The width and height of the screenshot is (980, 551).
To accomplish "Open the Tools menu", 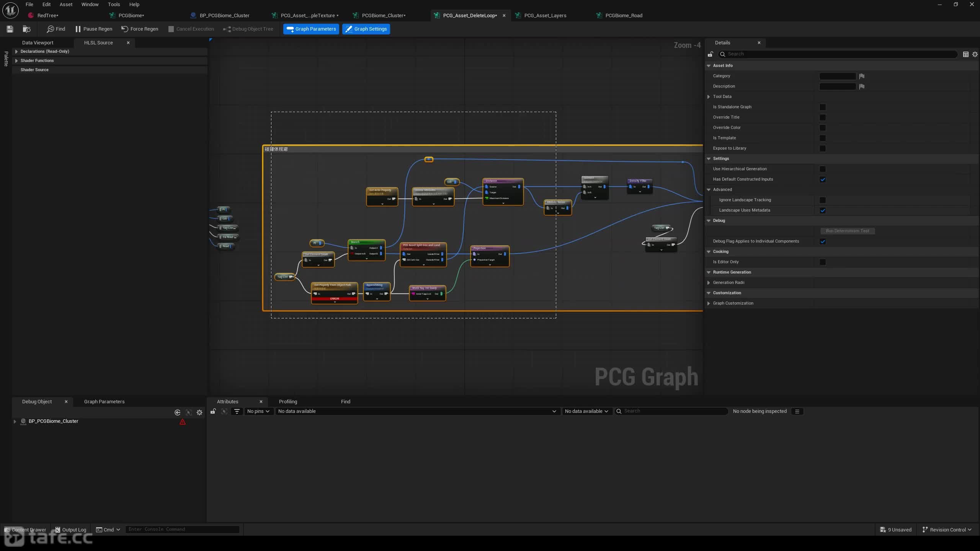I will click(x=114, y=5).
